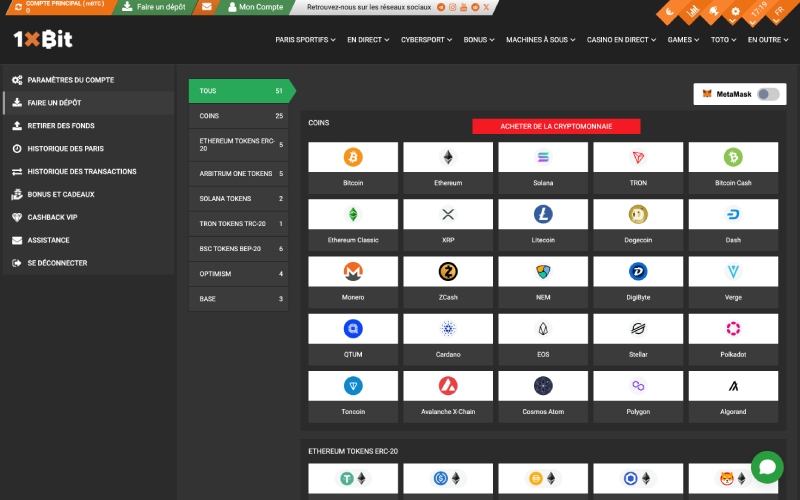Image resolution: width=800 pixels, height=500 pixels.
Task: Select the Polkadot coin
Action: click(733, 339)
